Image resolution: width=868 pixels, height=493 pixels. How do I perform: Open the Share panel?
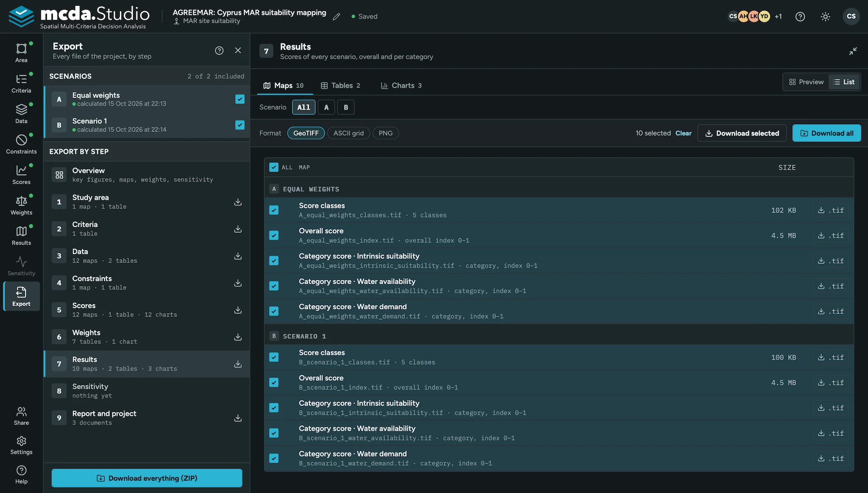(x=21, y=416)
